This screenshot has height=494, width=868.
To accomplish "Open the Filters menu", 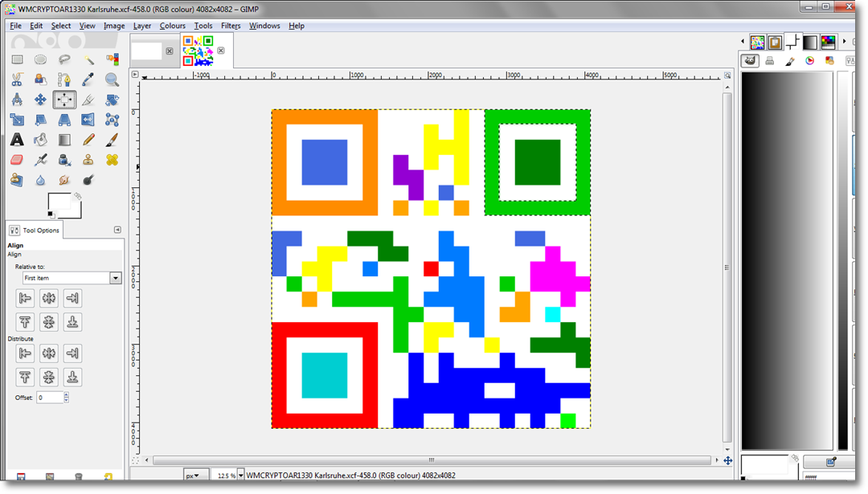I will (x=231, y=26).
